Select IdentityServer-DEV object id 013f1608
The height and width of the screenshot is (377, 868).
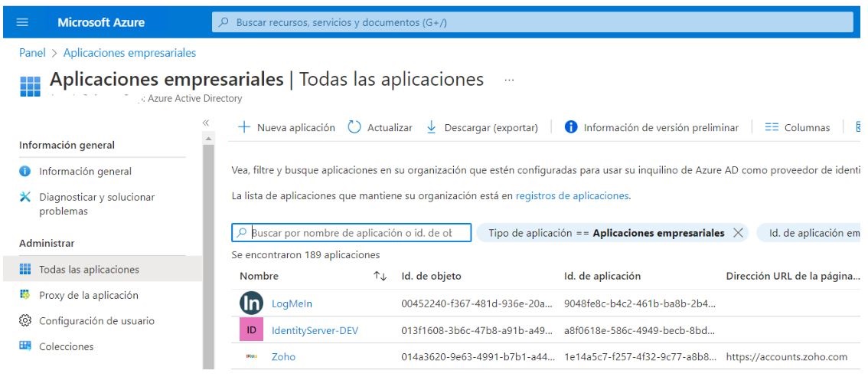click(477, 330)
